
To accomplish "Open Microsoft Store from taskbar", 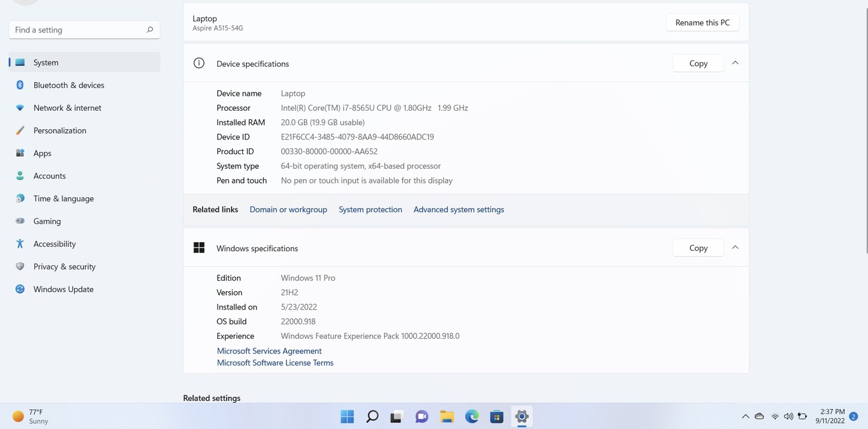I will tap(496, 417).
